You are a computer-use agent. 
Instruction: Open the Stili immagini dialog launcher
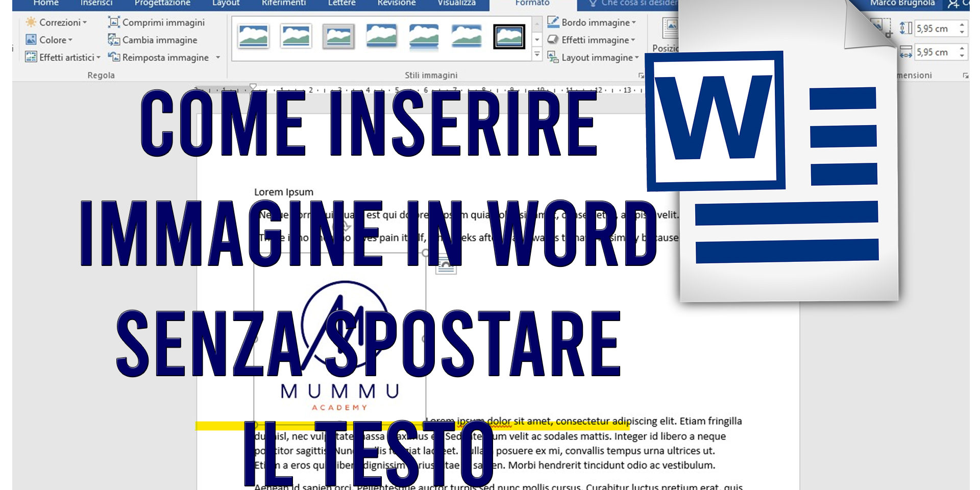click(x=641, y=76)
